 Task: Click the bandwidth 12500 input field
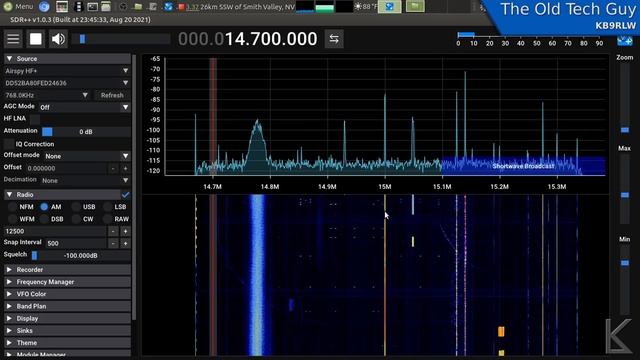pos(55,231)
